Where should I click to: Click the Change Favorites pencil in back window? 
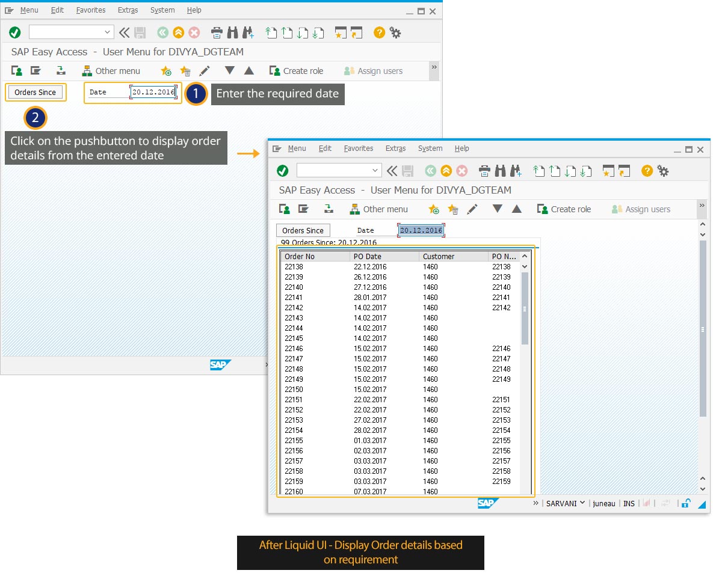[x=205, y=71]
